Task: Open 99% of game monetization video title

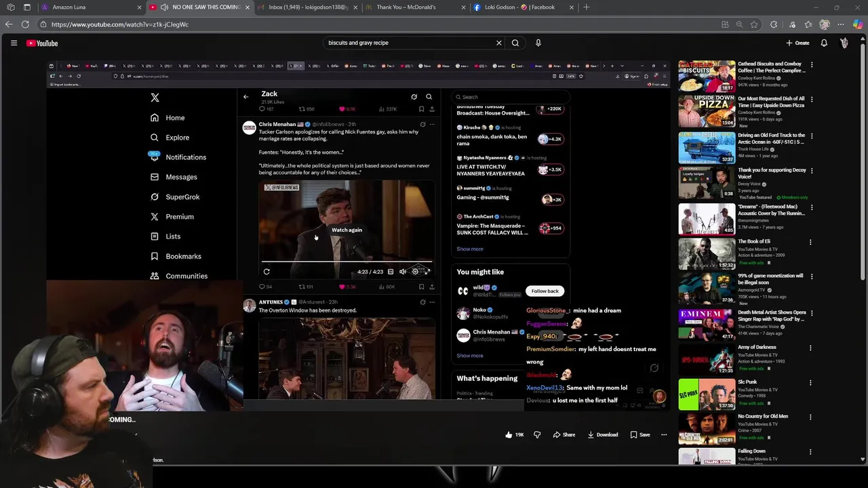Action: (770, 279)
